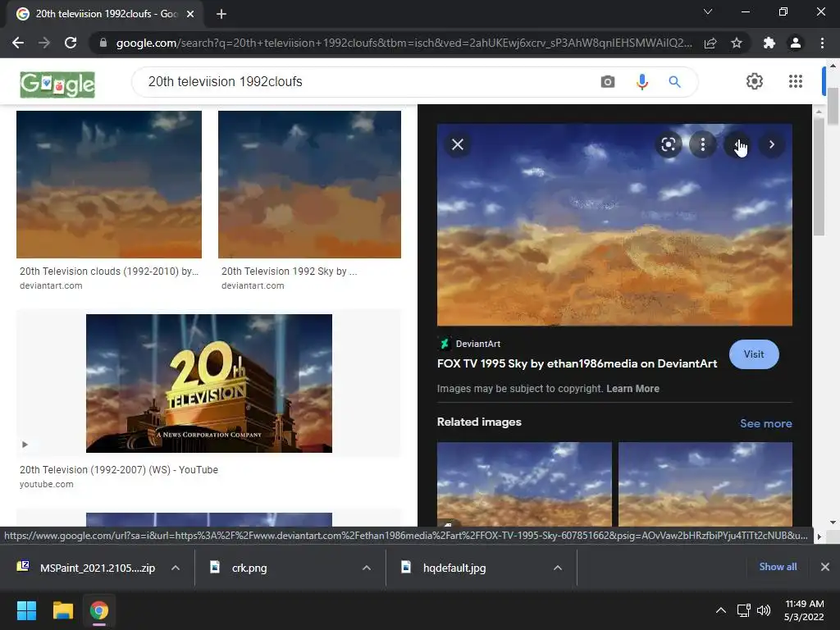Close the image preview panel

(x=458, y=144)
